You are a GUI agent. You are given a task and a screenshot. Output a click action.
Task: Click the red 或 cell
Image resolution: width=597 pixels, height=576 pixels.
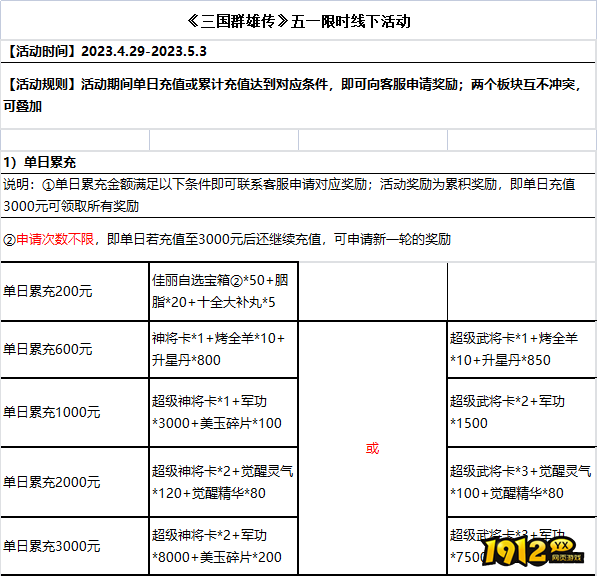click(372, 448)
